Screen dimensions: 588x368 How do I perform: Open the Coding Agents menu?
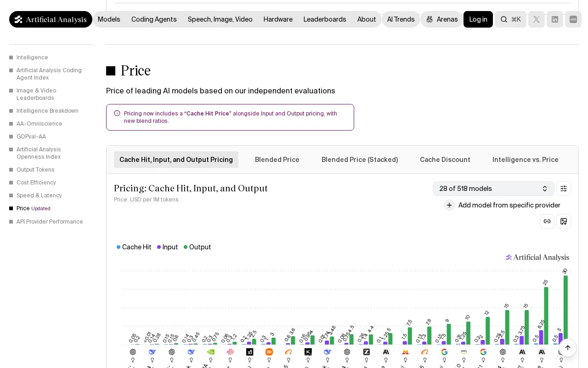[154, 19]
